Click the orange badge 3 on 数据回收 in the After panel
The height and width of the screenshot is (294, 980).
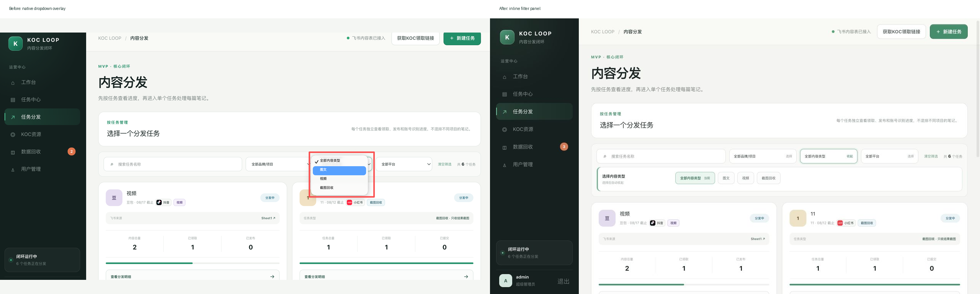tap(564, 147)
